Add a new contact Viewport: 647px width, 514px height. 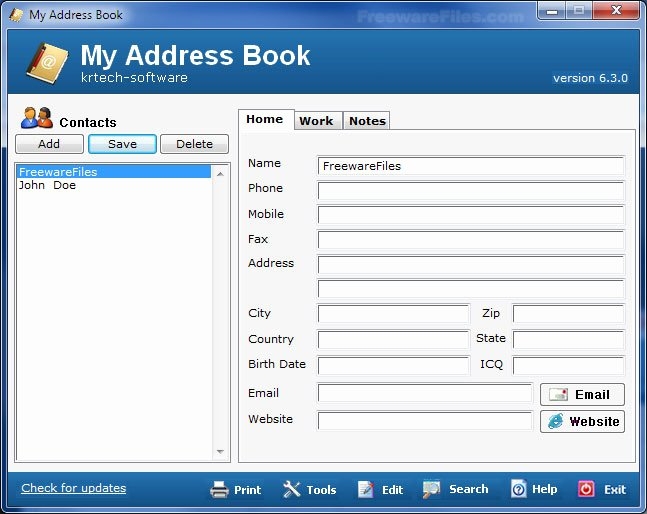[x=49, y=144]
